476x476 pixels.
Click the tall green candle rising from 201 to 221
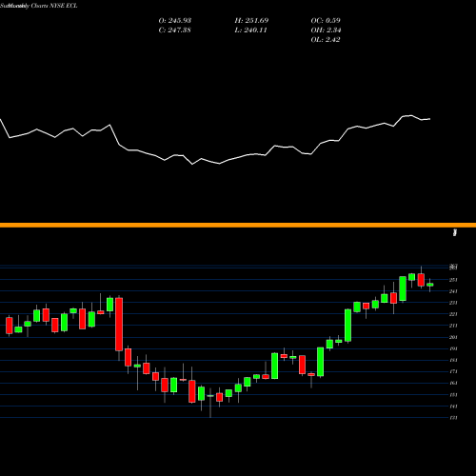tap(347, 326)
